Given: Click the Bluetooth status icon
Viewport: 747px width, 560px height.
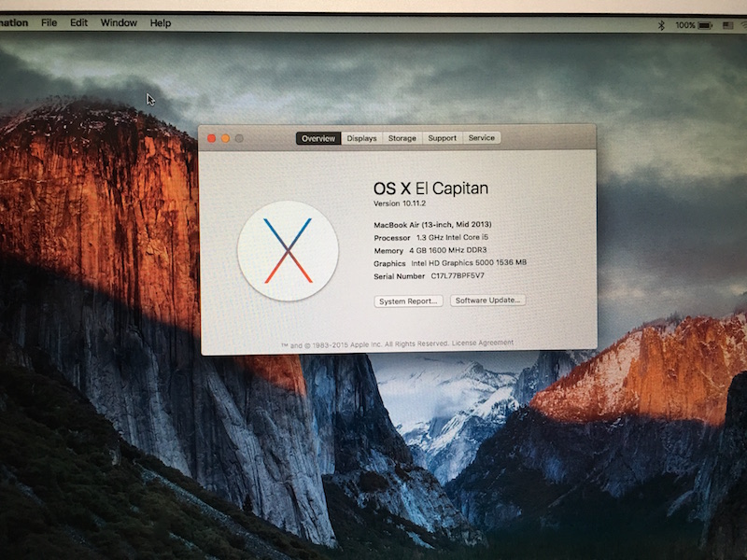Looking at the screenshot, I should pyautogui.click(x=661, y=25).
